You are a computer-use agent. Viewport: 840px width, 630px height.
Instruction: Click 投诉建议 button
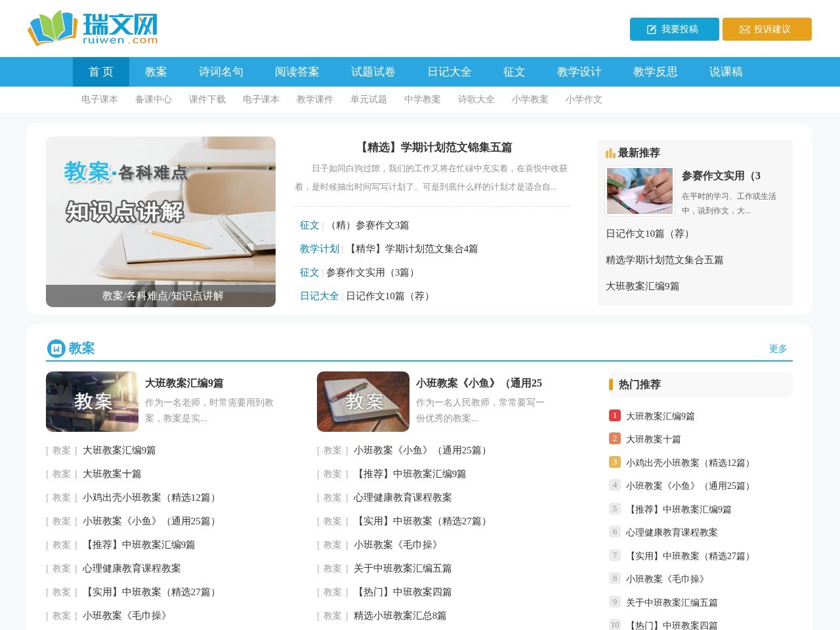pyautogui.click(x=766, y=29)
